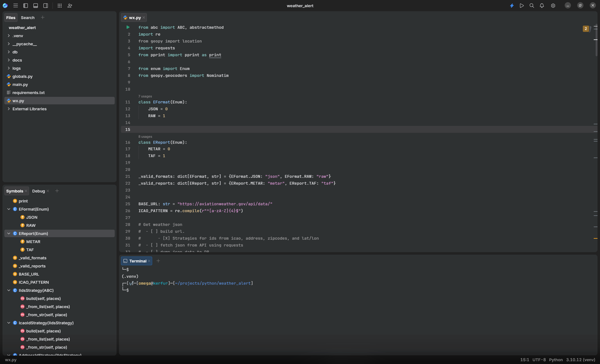Open notifications bell
The width and height of the screenshot is (600, 364).
(542, 6)
